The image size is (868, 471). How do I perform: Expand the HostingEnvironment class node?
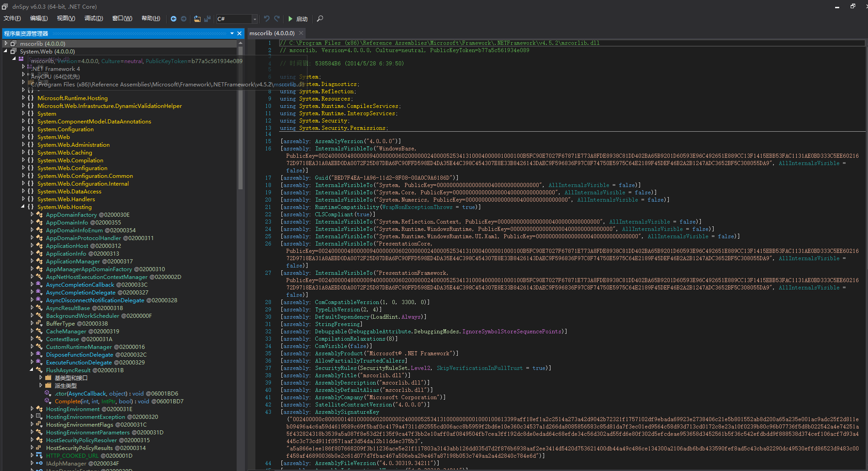[32, 409]
